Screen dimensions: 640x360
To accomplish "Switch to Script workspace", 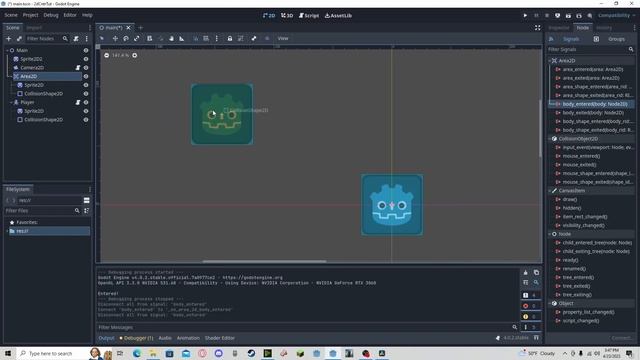I will click(x=309, y=16).
